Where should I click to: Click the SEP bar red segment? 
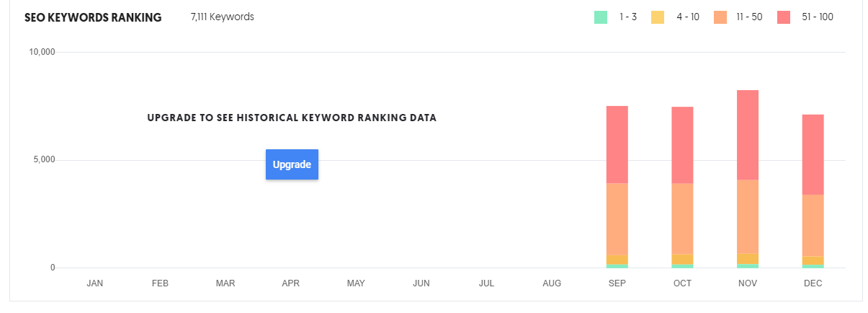pos(617,144)
